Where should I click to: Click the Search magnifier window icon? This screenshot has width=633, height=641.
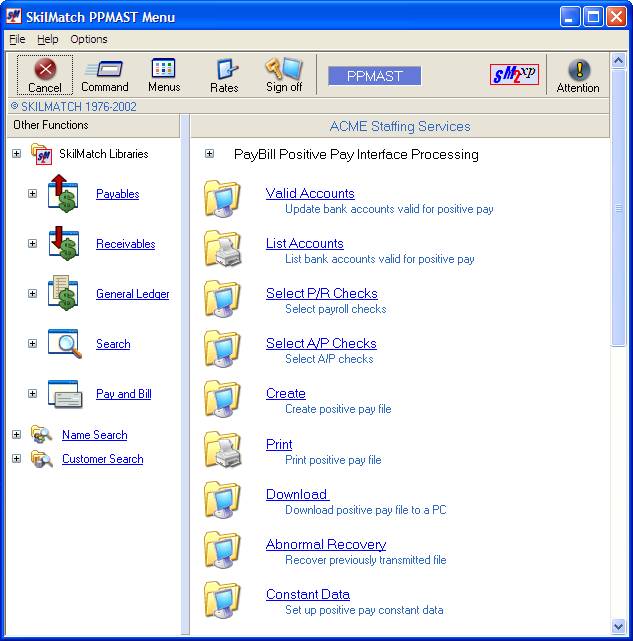coord(65,343)
